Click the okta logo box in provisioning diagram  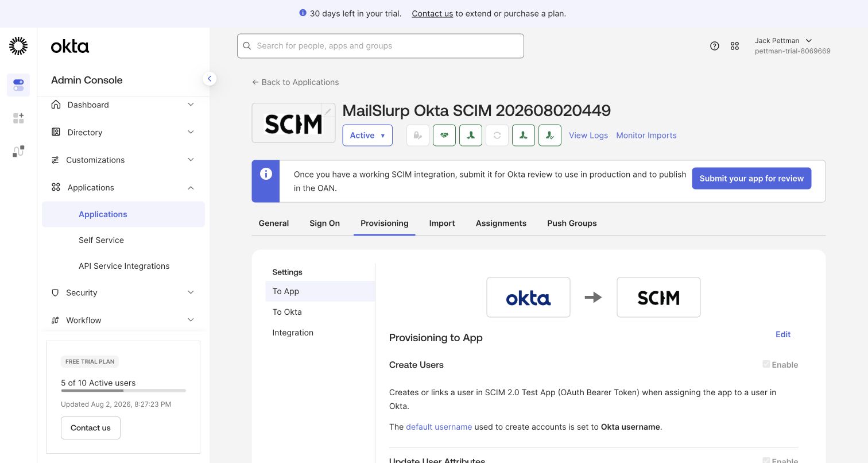[528, 298]
